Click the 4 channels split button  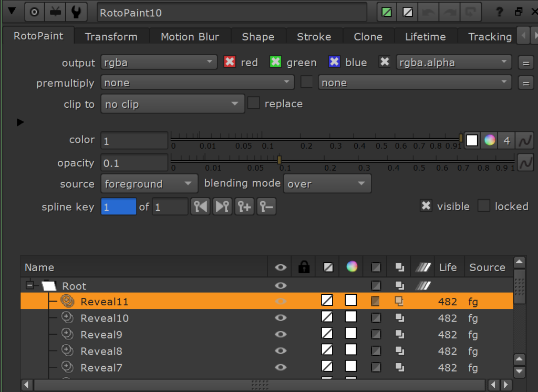pos(506,141)
